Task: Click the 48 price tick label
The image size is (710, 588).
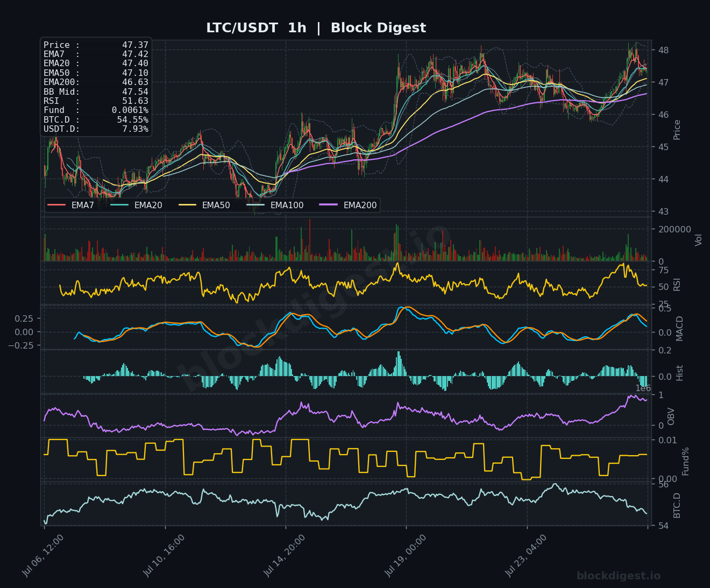Action: 663,50
